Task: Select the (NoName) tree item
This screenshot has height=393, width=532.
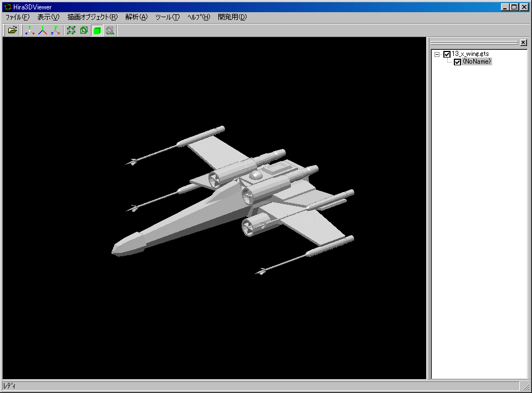Action: (477, 61)
